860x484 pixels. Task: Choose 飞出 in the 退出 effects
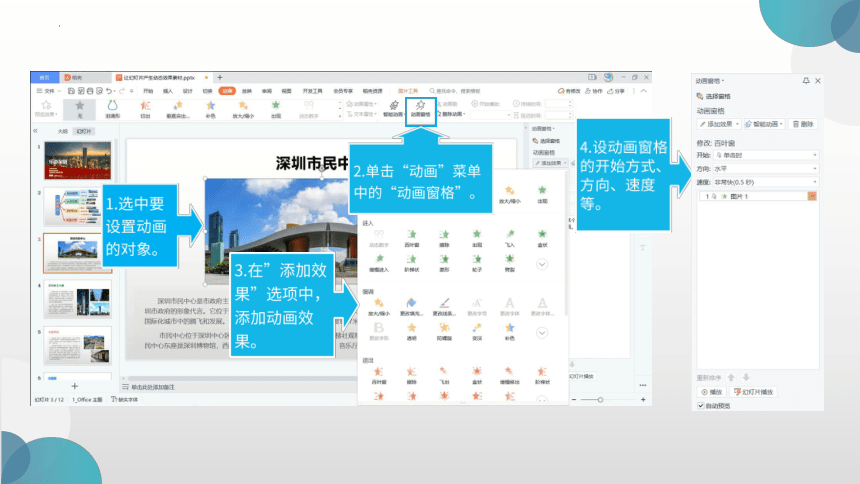tap(444, 375)
